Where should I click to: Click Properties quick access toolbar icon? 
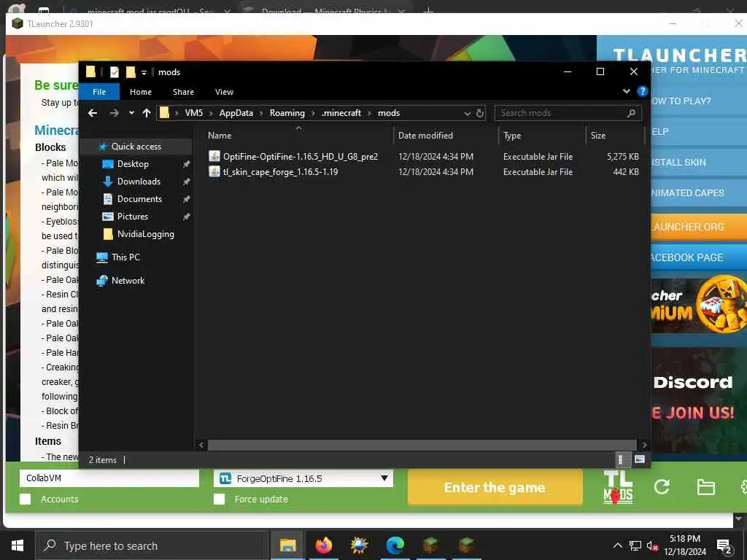tap(115, 72)
